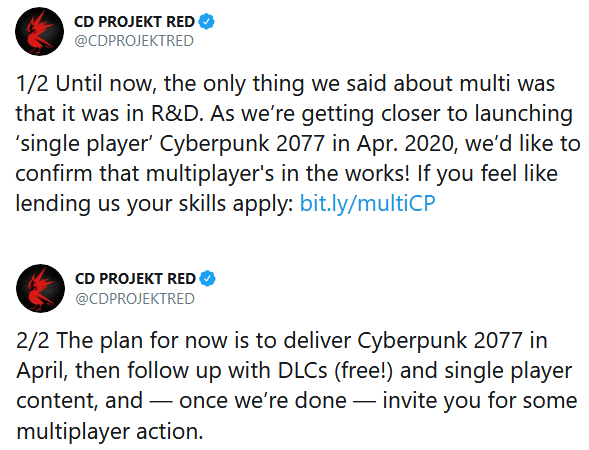Click 'Cyberpunk 2077' in the second tweet

[440, 341]
